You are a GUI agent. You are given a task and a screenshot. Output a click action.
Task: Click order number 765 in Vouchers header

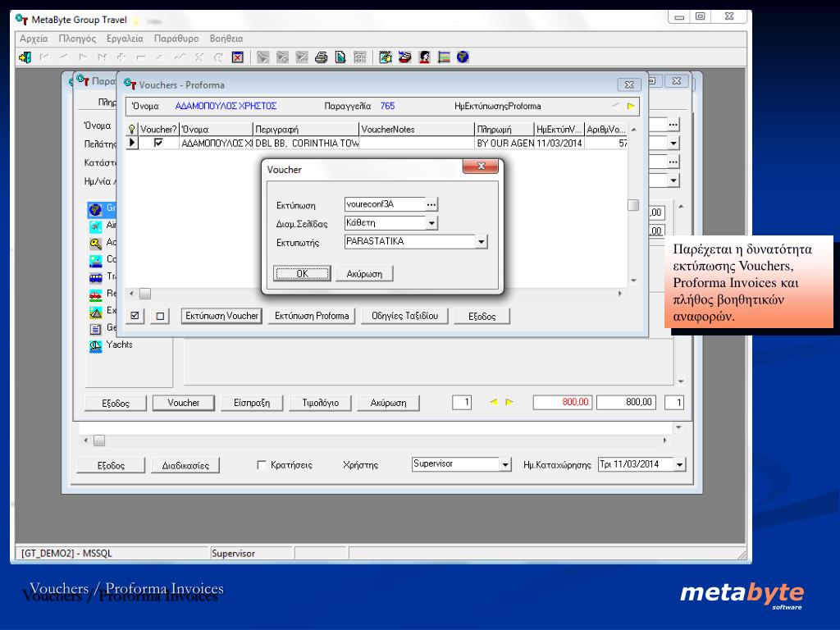(x=387, y=106)
